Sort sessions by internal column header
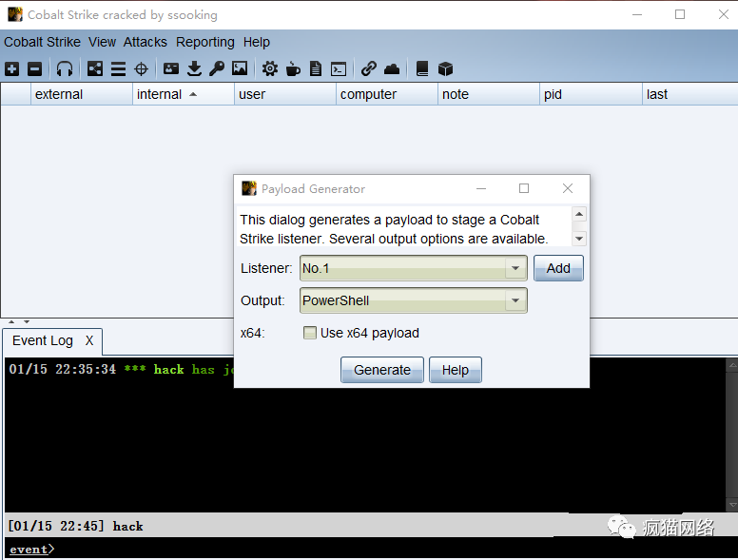Image resolution: width=738 pixels, height=560 pixels. coord(184,94)
